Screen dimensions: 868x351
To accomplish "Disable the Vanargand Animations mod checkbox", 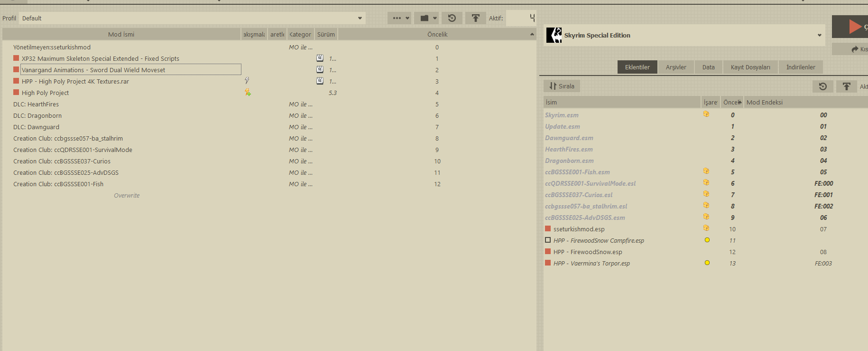I will (x=16, y=69).
